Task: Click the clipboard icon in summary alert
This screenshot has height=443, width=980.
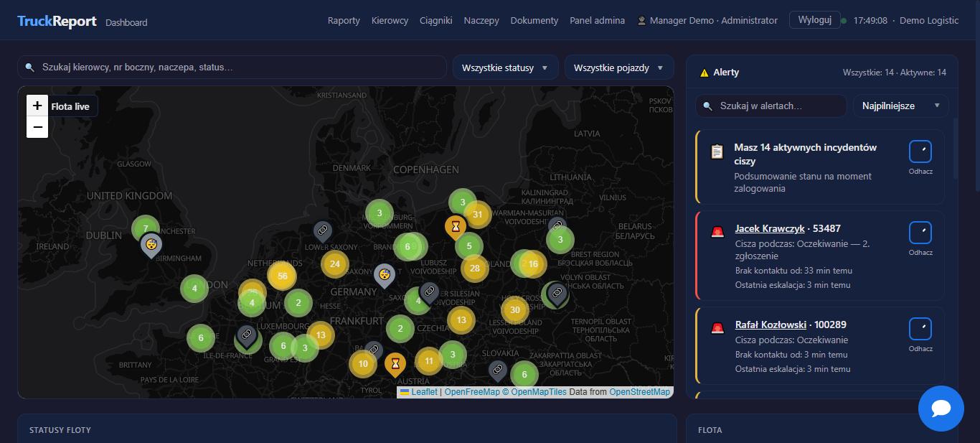Action: (717, 151)
